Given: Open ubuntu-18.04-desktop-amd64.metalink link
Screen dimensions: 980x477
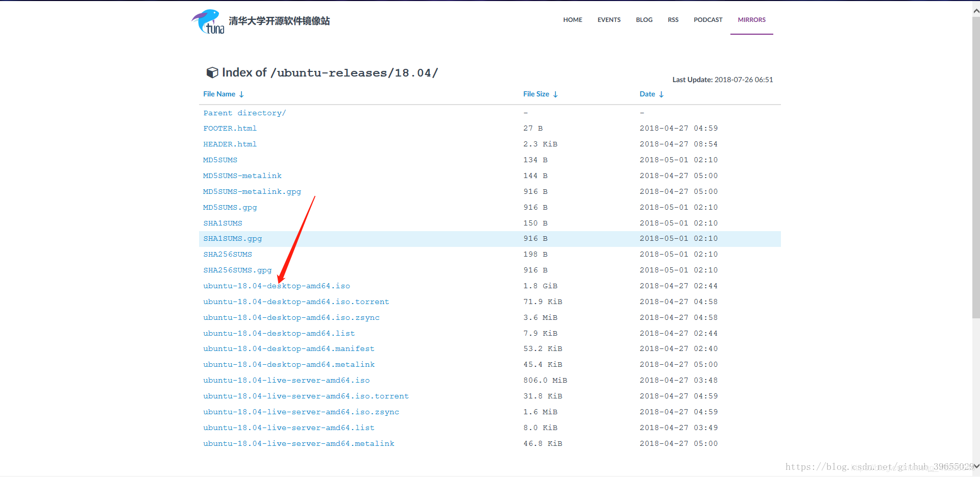Looking at the screenshot, I should click(289, 365).
